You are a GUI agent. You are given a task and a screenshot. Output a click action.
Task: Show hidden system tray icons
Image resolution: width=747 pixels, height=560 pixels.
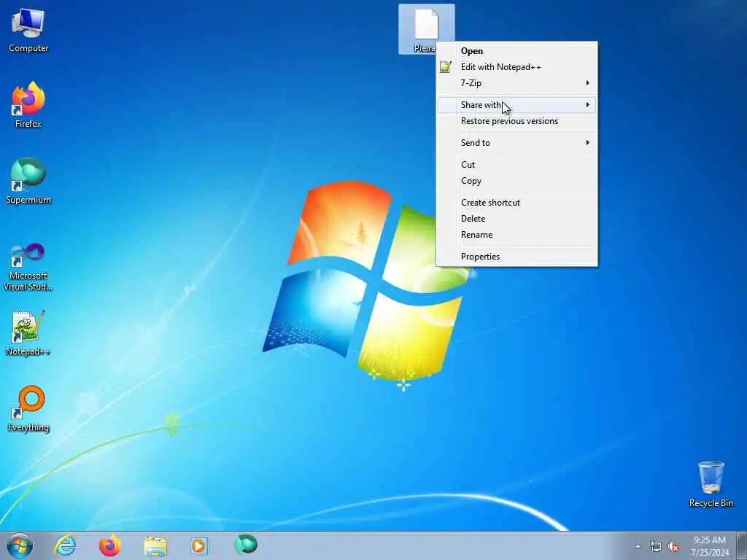[638, 547]
